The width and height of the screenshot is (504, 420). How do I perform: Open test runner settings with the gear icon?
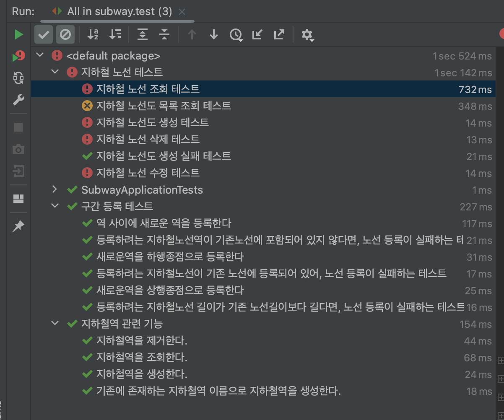pyautogui.click(x=307, y=35)
